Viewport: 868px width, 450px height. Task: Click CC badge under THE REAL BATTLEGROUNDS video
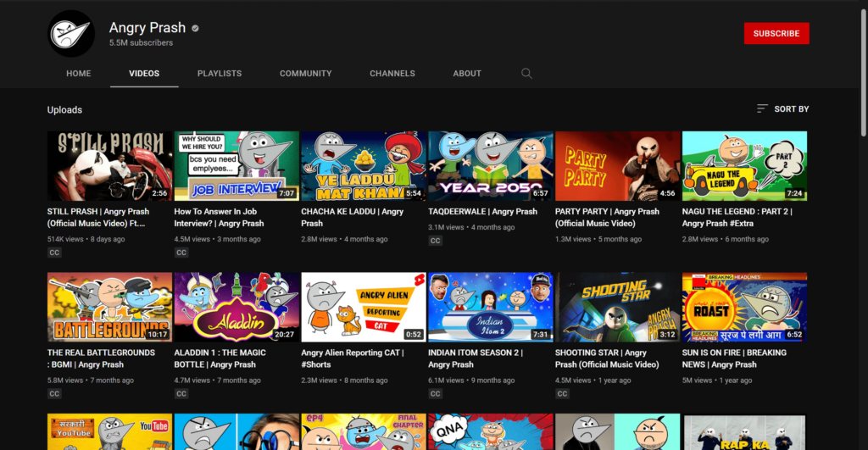point(54,393)
